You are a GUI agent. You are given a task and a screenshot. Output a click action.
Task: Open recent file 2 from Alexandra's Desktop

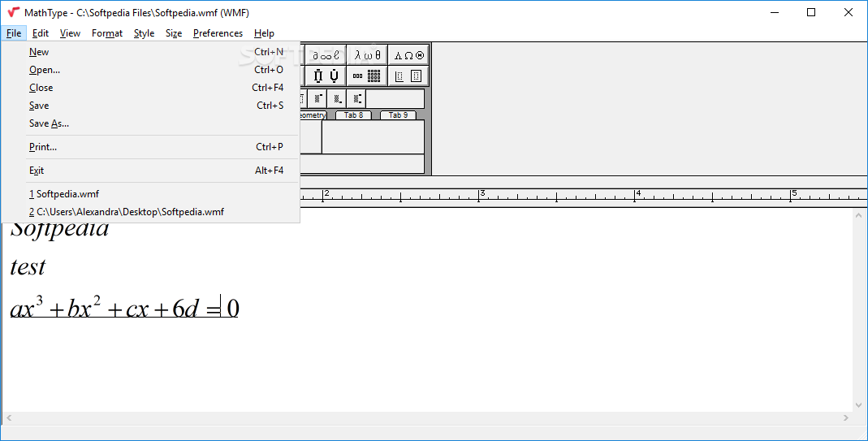click(x=150, y=212)
